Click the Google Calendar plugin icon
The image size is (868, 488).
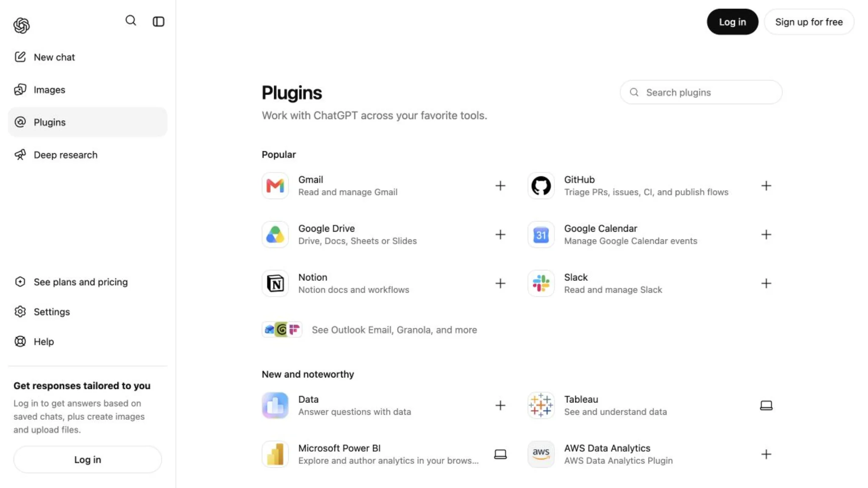(x=541, y=234)
